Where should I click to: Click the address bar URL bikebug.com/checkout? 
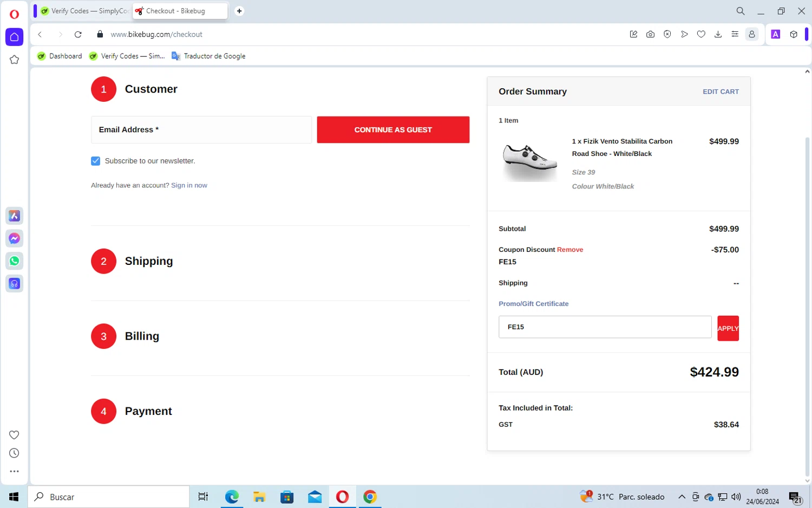tap(156, 34)
